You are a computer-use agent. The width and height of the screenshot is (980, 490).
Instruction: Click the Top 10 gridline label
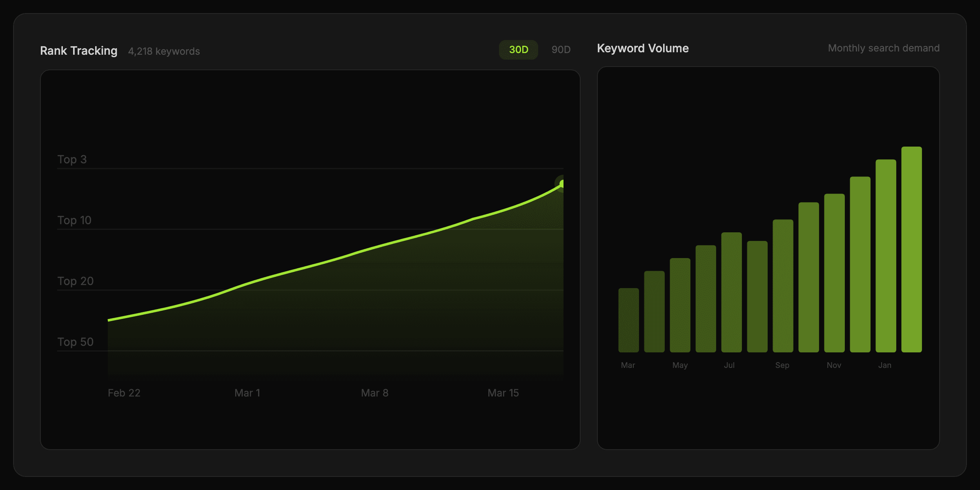coord(75,220)
